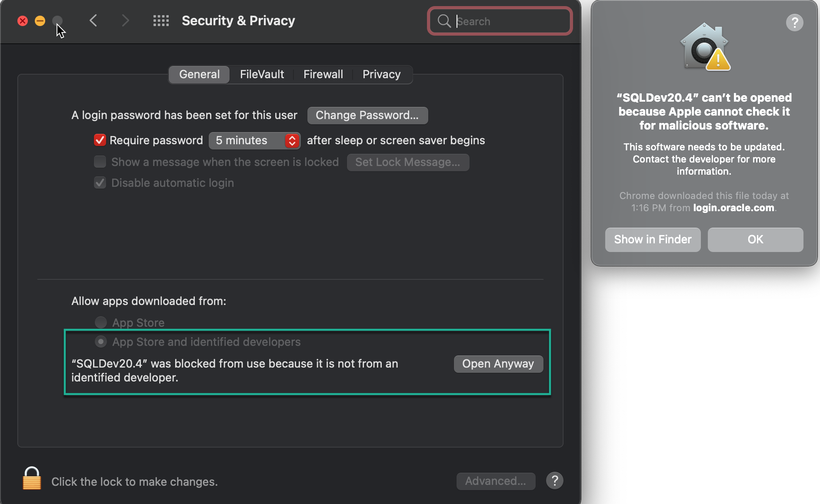Click the Gatekeeper warning icon in dialog
This screenshot has width=820, height=504.
pyautogui.click(x=704, y=47)
